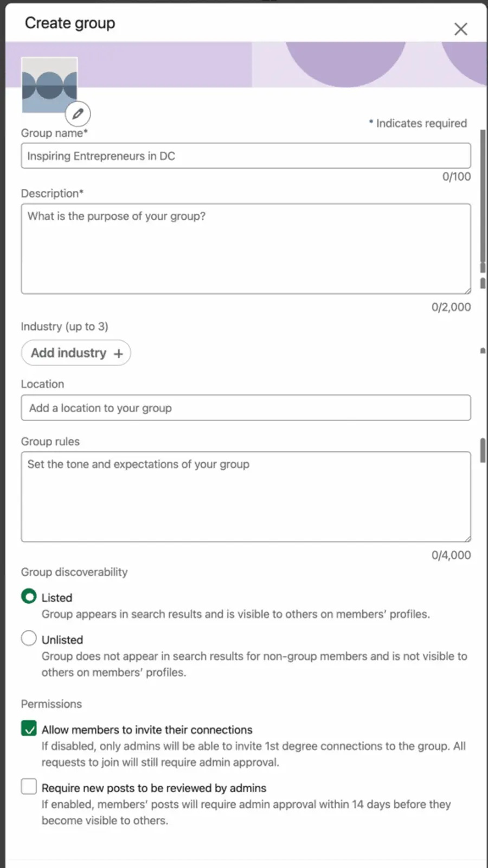Check Require new posts to be reviewed
488x868 pixels.
[x=29, y=786]
